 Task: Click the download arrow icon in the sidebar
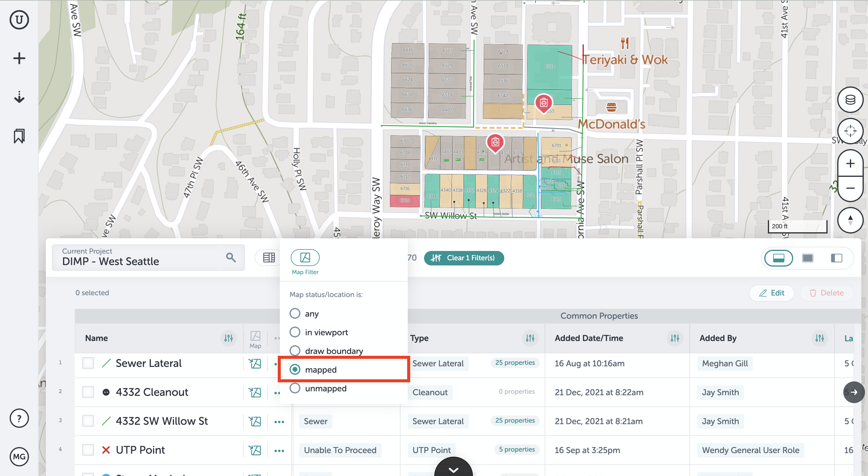(19, 97)
